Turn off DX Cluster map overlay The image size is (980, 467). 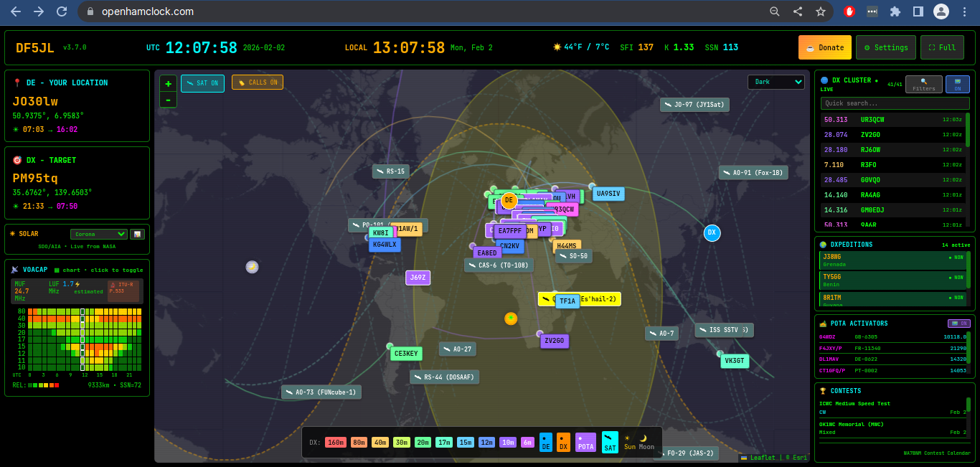[x=957, y=85]
